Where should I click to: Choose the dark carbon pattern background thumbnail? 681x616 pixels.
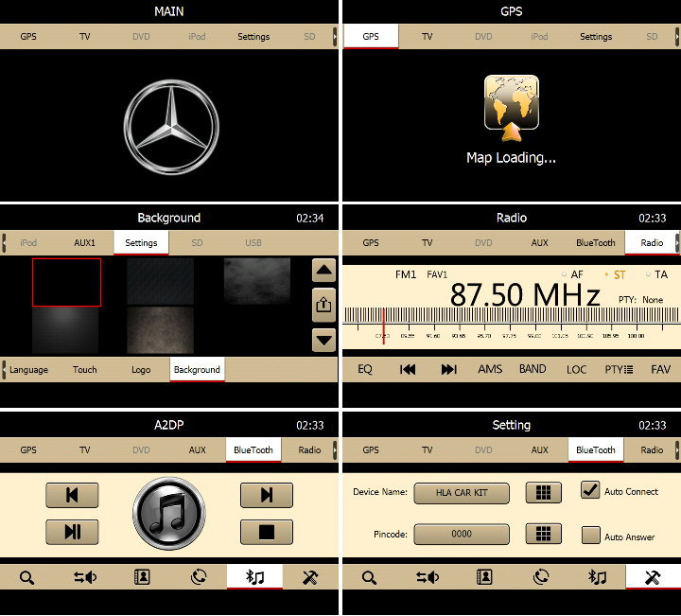pos(160,281)
